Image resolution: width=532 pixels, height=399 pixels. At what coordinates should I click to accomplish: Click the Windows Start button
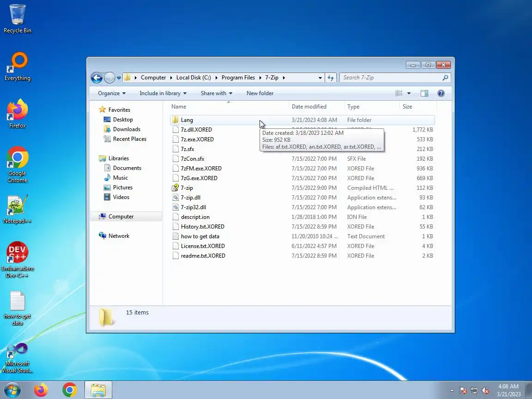click(12, 390)
